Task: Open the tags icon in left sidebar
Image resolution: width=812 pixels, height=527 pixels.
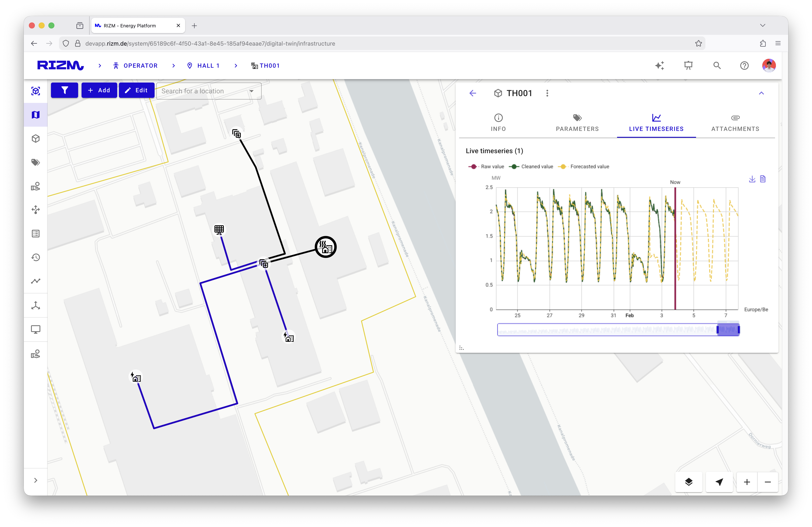Action: tap(35, 162)
